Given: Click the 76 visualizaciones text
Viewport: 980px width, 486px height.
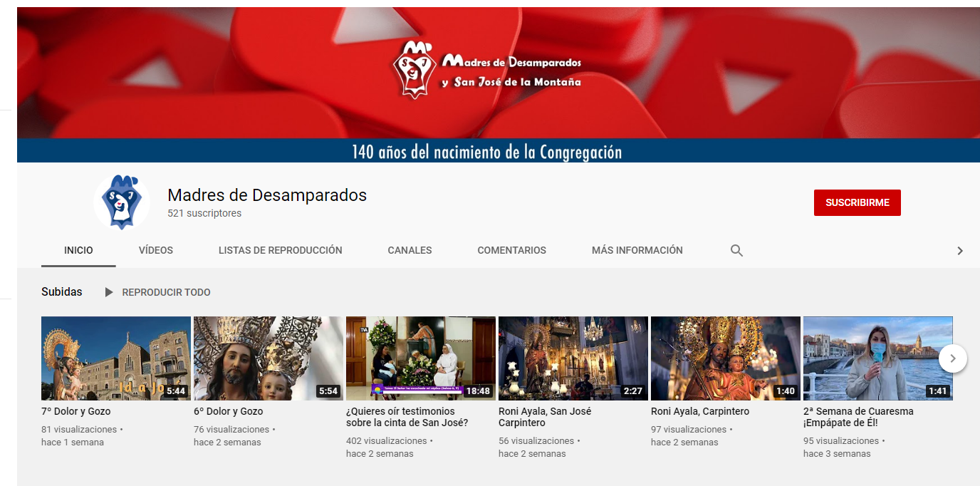Looking at the screenshot, I should [x=231, y=430].
